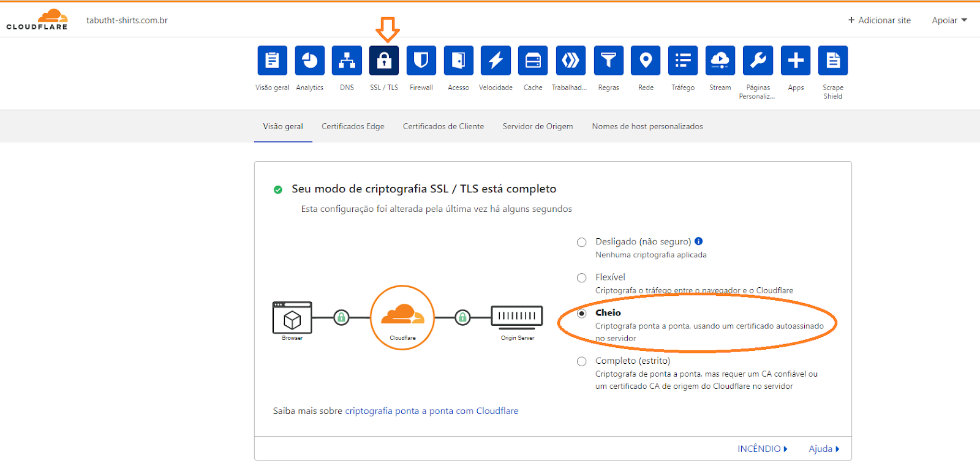Switch to the Visão geral tab
This screenshot has height=463, width=980.
283,126
